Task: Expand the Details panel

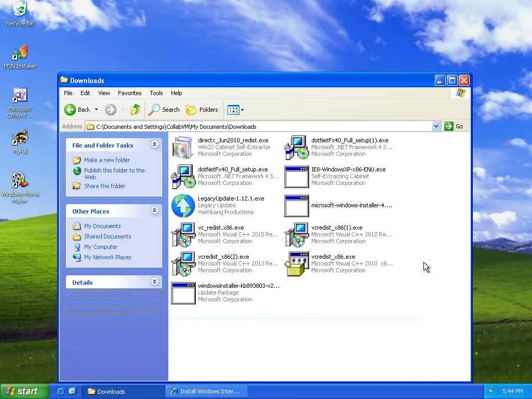Action: tap(154, 282)
